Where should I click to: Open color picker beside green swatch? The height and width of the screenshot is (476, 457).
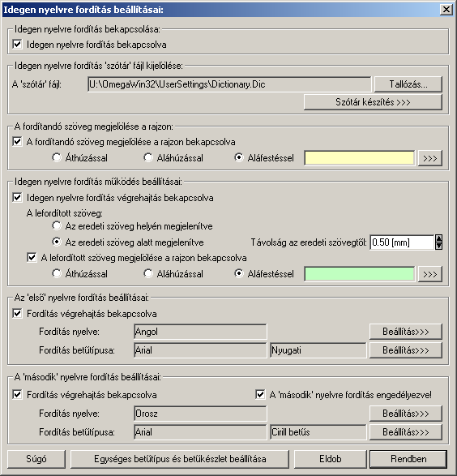[x=430, y=274]
